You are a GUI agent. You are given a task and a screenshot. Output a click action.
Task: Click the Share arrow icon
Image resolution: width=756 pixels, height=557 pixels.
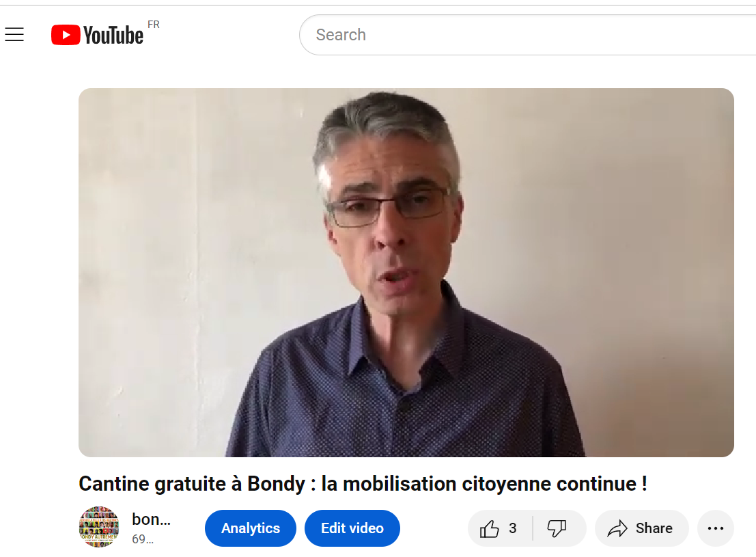tap(617, 528)
